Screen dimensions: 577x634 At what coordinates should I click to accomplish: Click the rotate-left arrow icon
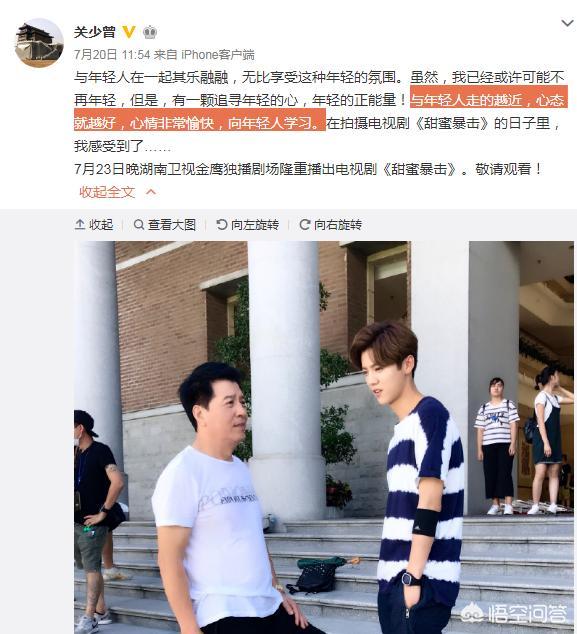coord(222,224)
